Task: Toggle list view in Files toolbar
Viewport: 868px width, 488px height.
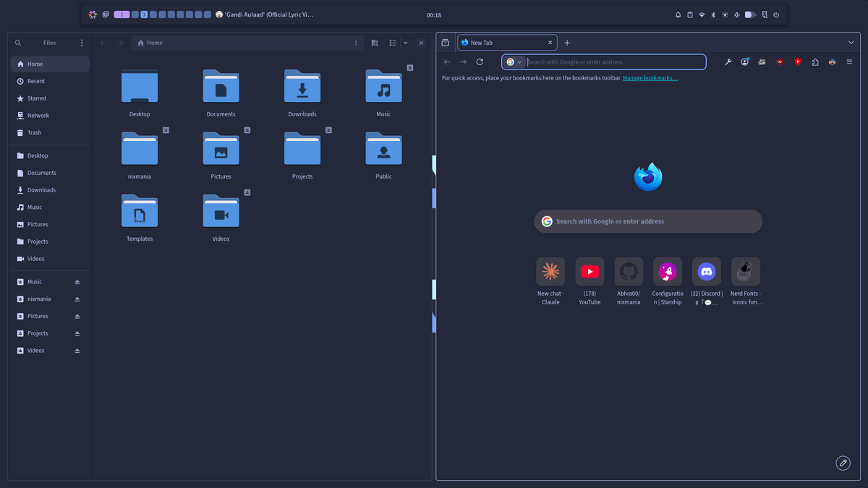Action: point(393,43)
